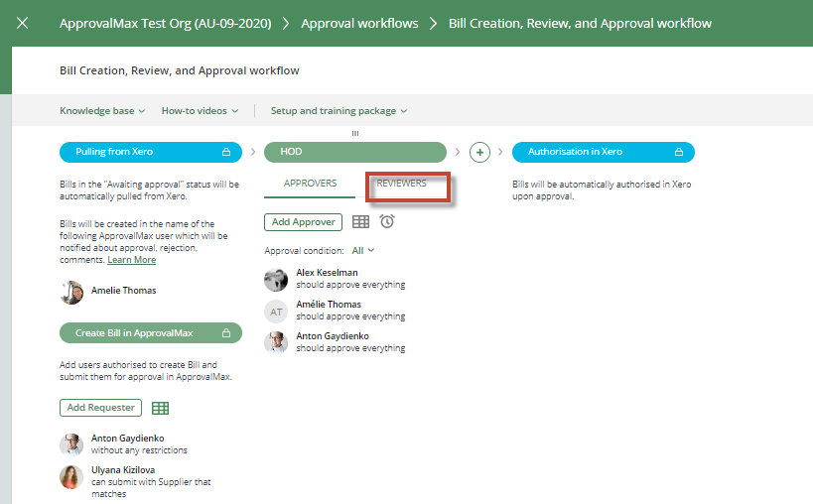Select the Pulling from Xero step
813x504 pixels.
click(x=151, y=152)
